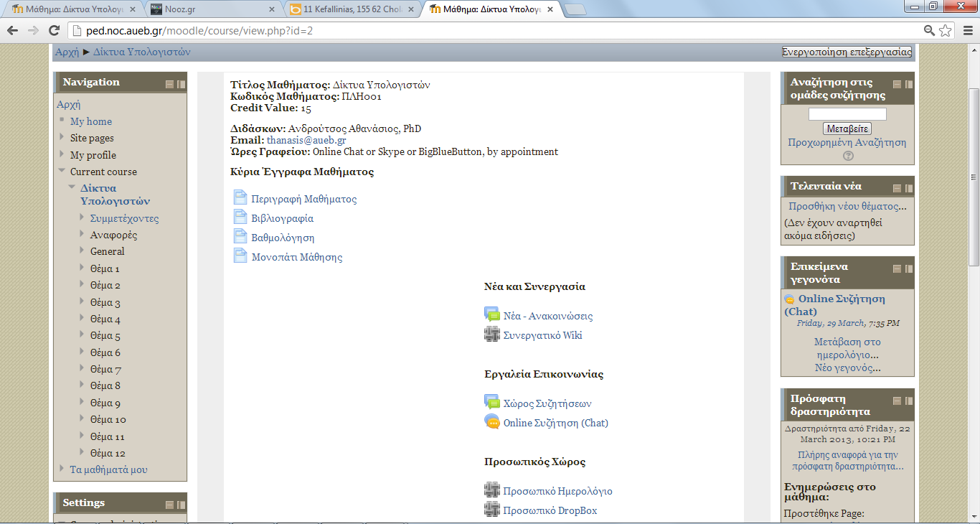Click the Δίκτυα Υπολογιστών breadcrumb link
This screenshot has height=524, width=980.
tap(142, 52)
